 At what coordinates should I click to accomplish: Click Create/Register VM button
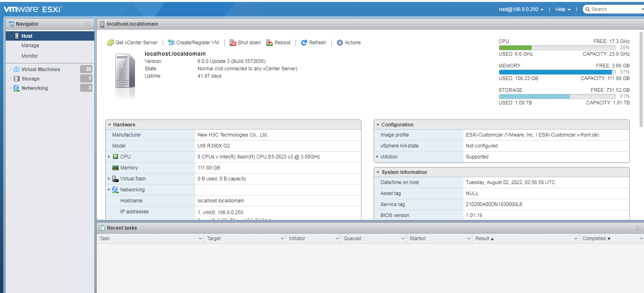point(194,43)
